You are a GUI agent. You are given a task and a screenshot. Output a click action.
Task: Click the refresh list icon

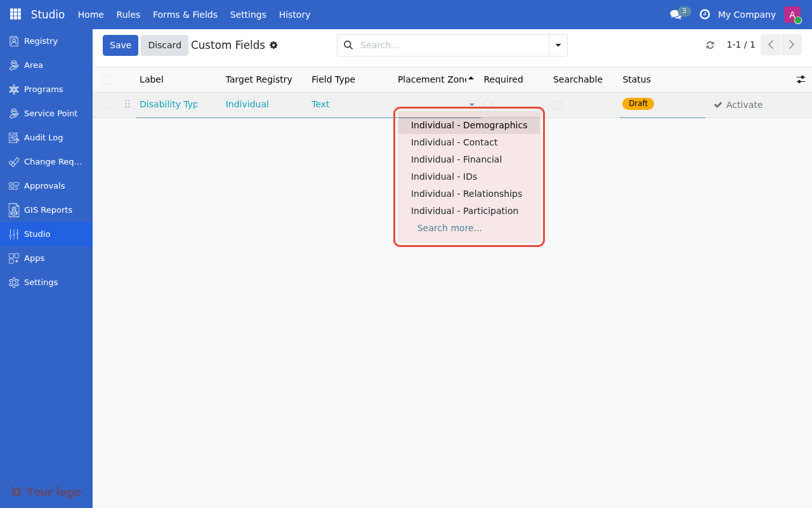(710, 45)
